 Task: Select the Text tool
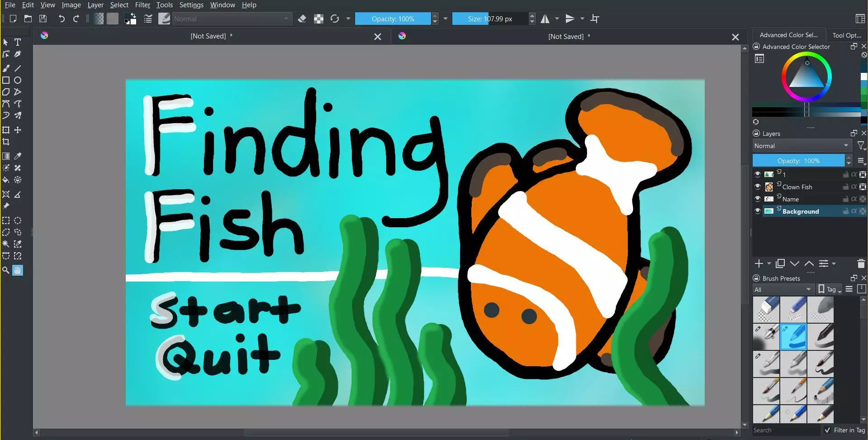18,42
